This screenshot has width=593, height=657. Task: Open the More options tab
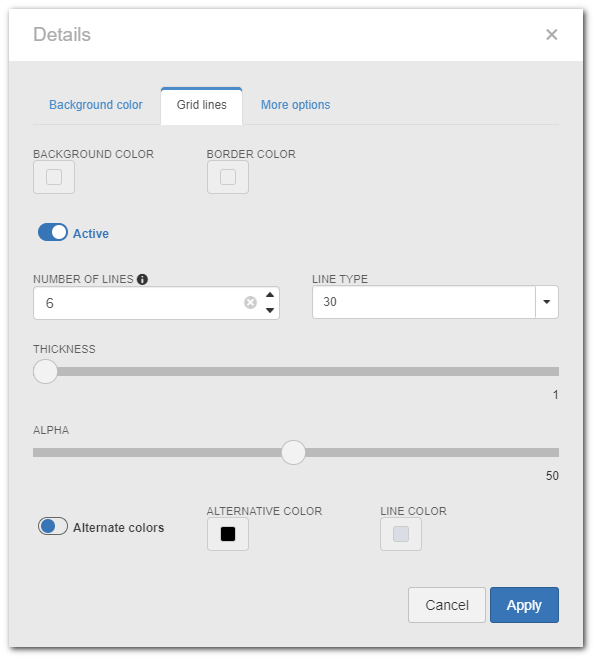point(295,105)
